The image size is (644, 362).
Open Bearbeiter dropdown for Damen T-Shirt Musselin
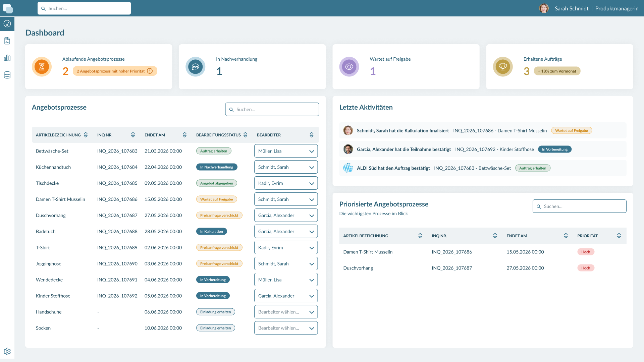[286, 199]
